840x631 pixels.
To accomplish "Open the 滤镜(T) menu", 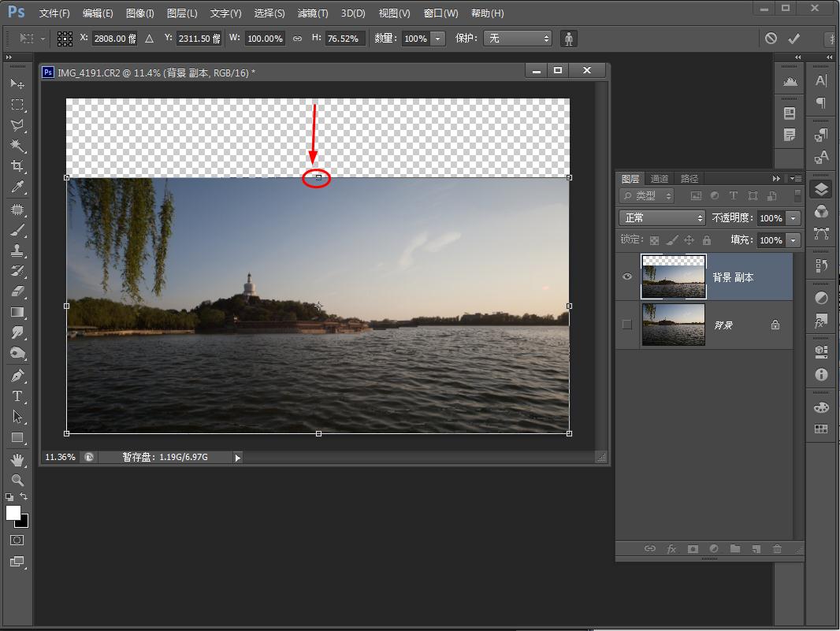I will coord(313,13).
